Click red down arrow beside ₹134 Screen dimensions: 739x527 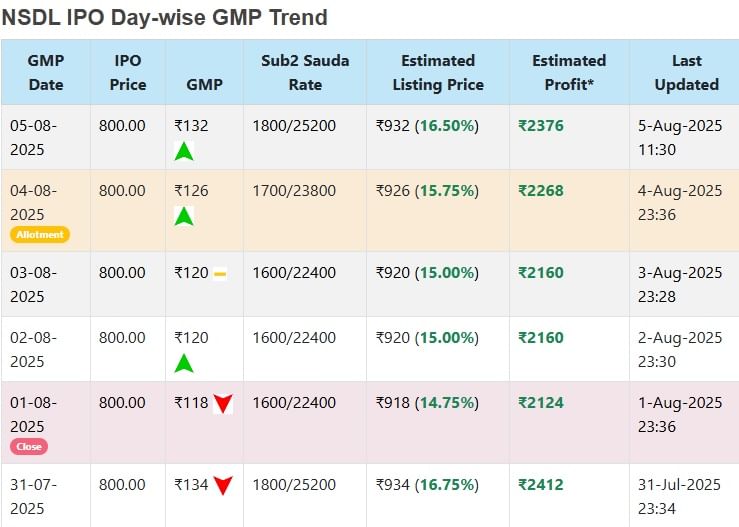[x=223, y=486]
